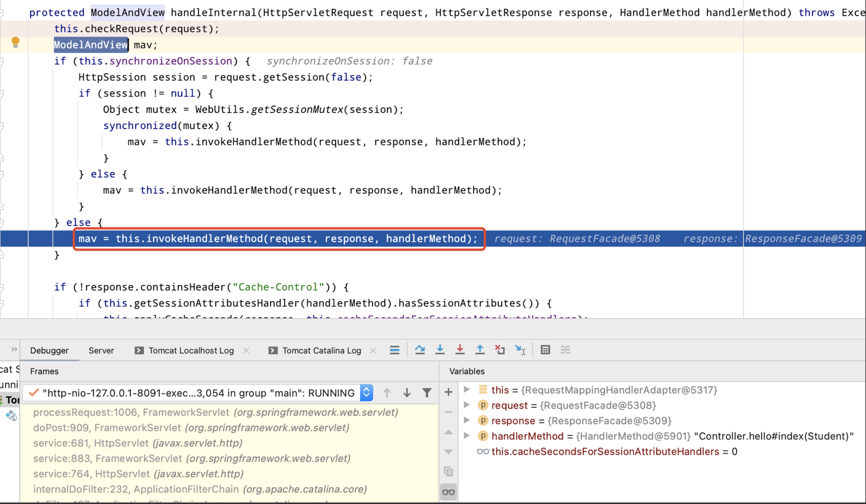Click the "Cache-Control" string literal
This screenshot has height=504, width=866.
tap(278, 287)
